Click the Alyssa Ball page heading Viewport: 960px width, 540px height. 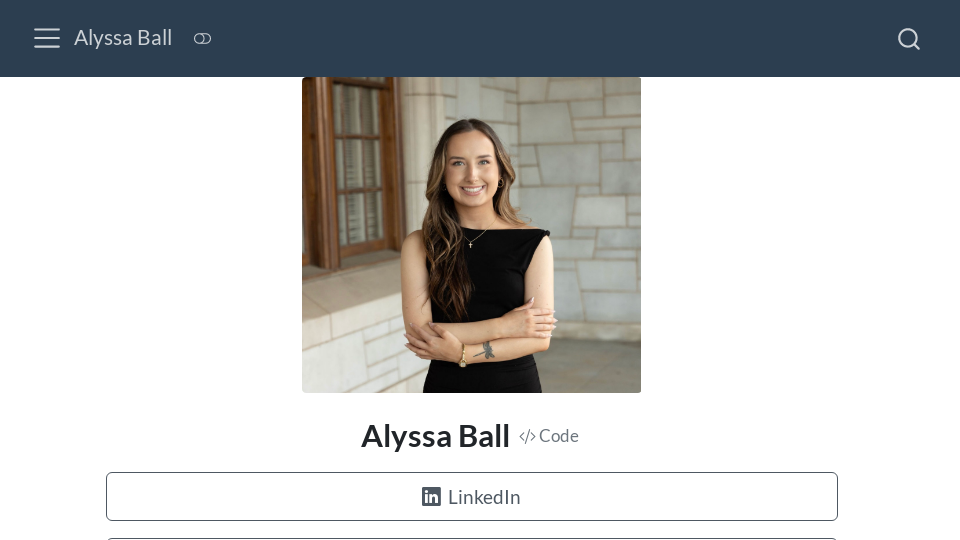435,437
